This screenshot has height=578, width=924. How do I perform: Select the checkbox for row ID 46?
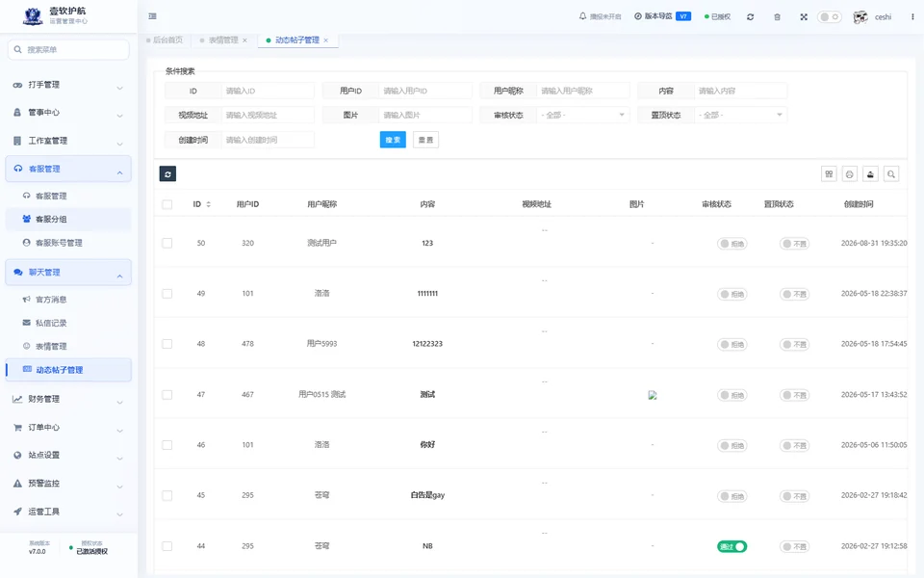(x=167, y=445)
